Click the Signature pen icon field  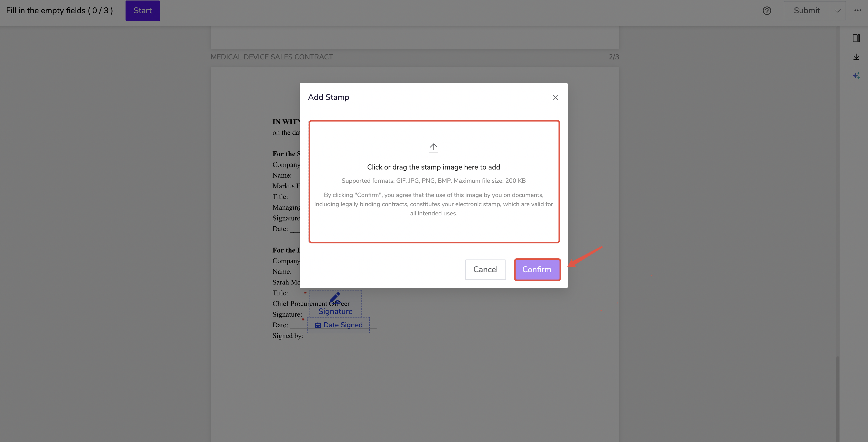(335, 298)
